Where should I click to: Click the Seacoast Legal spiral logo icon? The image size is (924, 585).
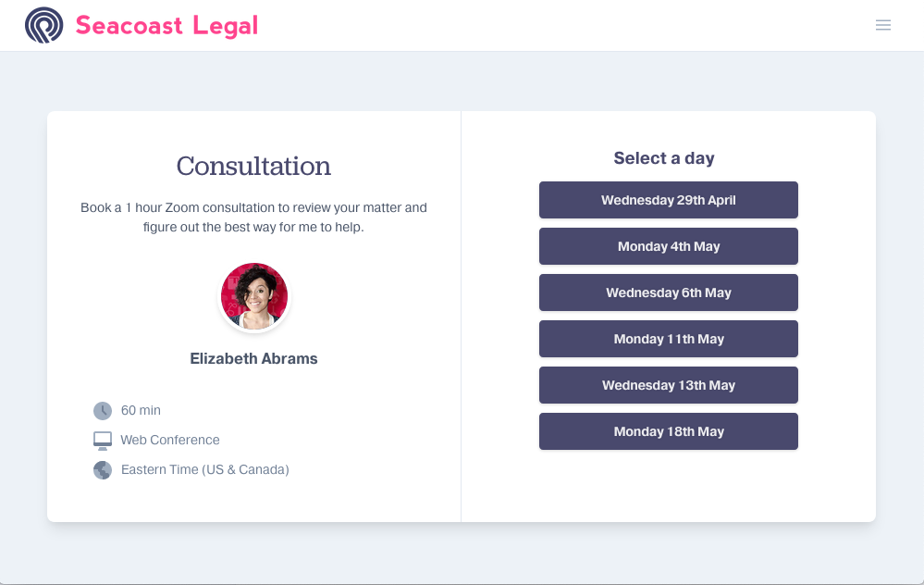pyautogui.click(x=43, y=25)
